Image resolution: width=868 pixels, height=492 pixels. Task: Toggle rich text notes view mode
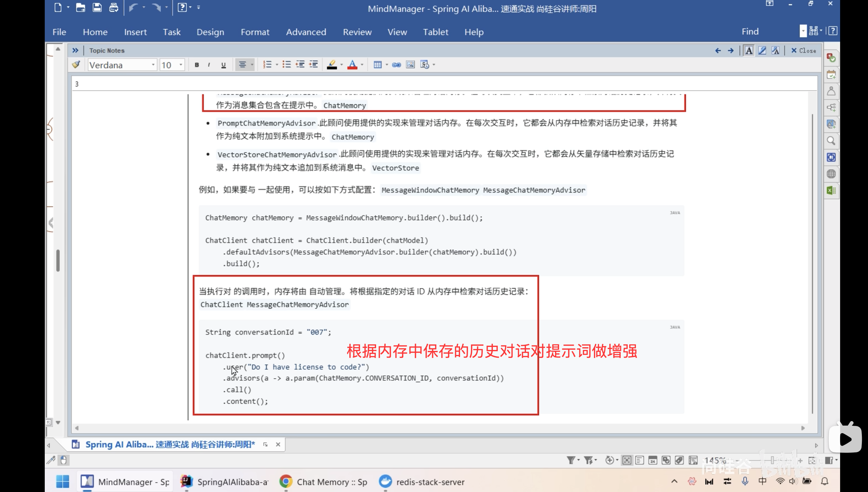pyautogui.click(x=749, y=51)
